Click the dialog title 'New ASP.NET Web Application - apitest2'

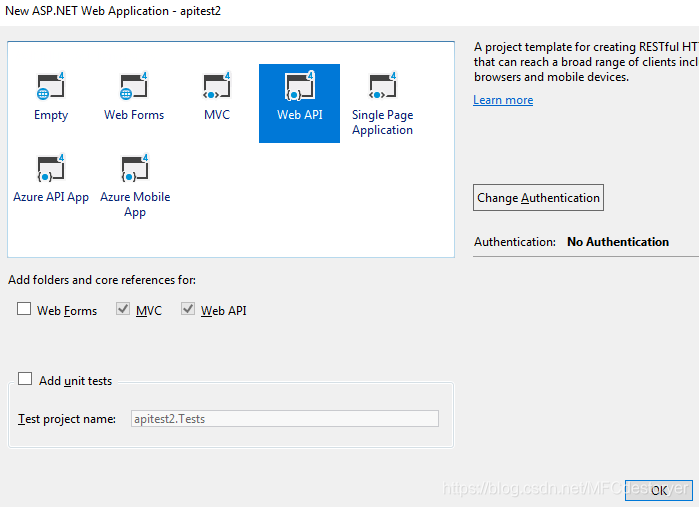113,11
